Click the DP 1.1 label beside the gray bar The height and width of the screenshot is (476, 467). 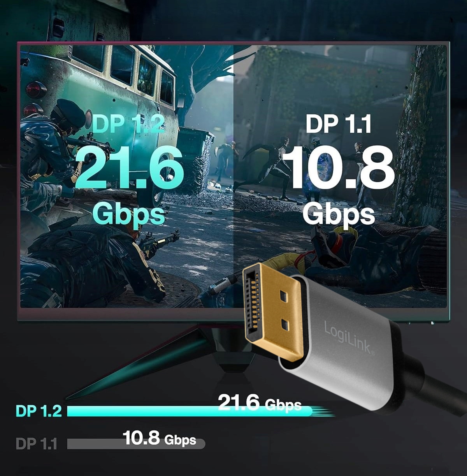click(37, 444)
